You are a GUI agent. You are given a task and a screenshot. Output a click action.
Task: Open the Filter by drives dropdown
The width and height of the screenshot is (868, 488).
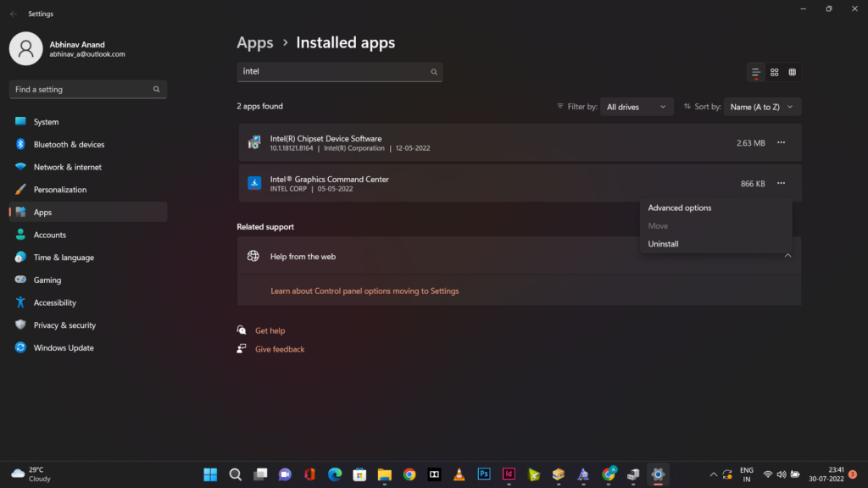tap(637, 107)
